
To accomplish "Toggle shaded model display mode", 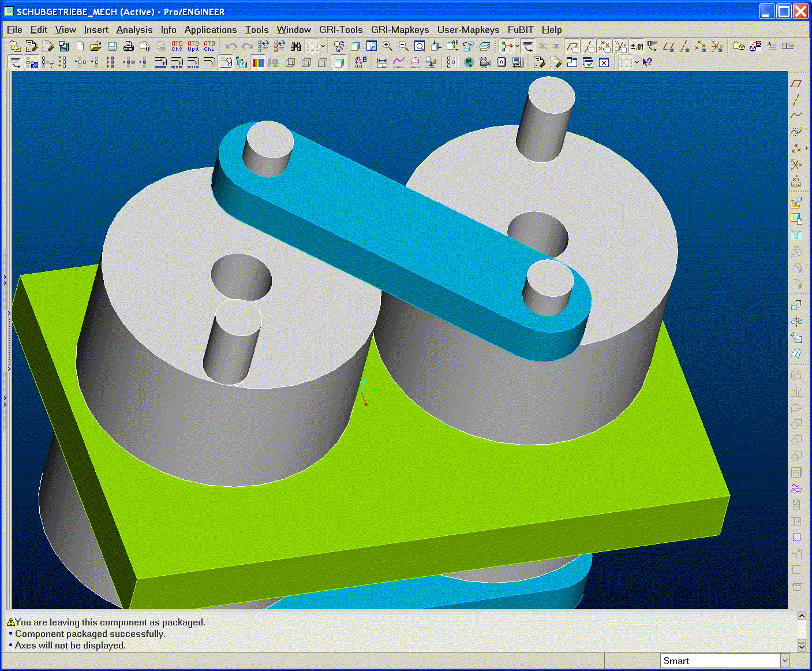I will (x=339, y=62).
